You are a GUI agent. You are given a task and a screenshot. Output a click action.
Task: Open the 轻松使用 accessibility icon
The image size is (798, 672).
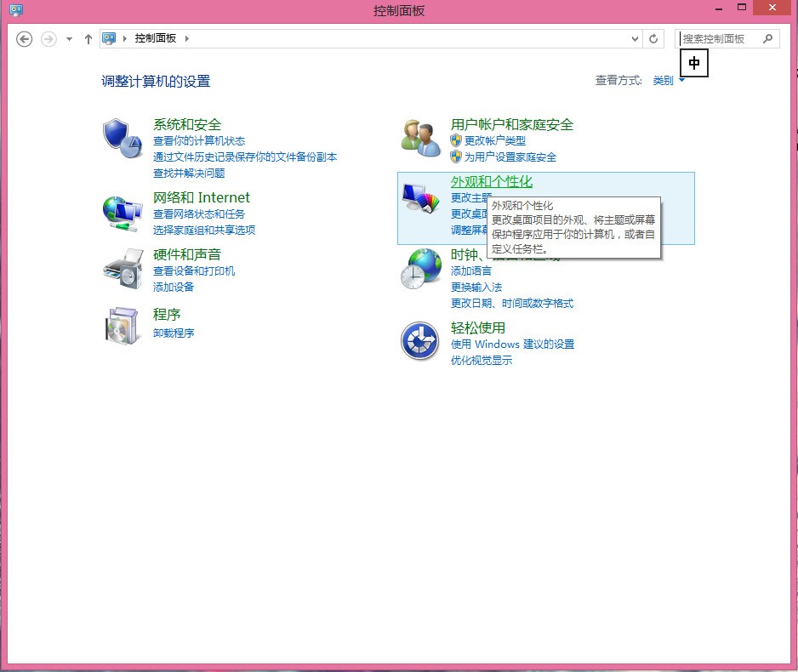point(420,341)
